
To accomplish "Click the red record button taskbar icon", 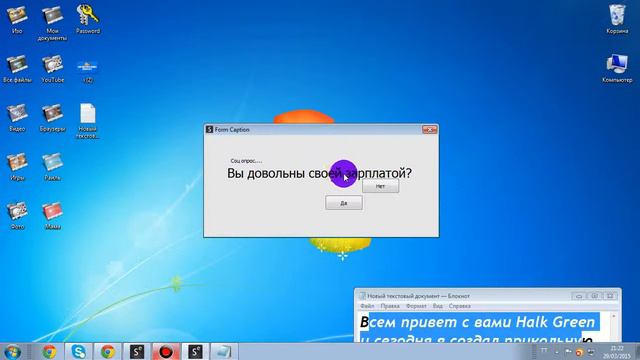I will point(166,352).
